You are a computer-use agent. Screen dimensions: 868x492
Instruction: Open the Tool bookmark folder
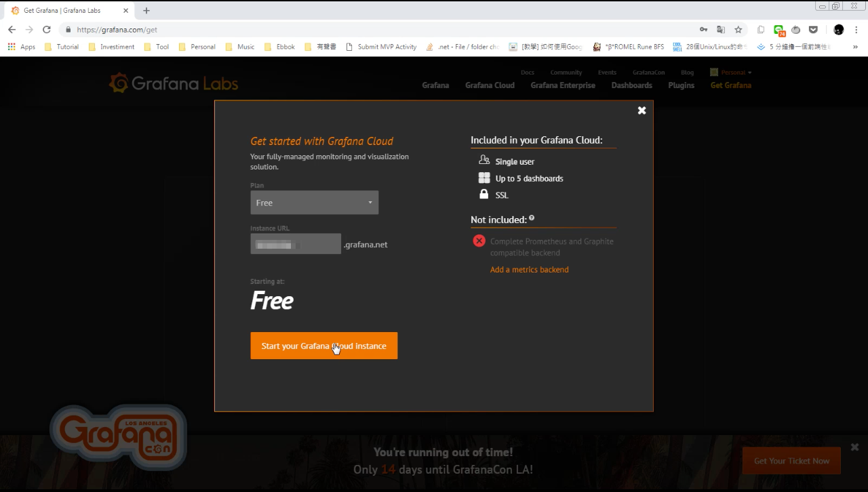click(157, 47)
